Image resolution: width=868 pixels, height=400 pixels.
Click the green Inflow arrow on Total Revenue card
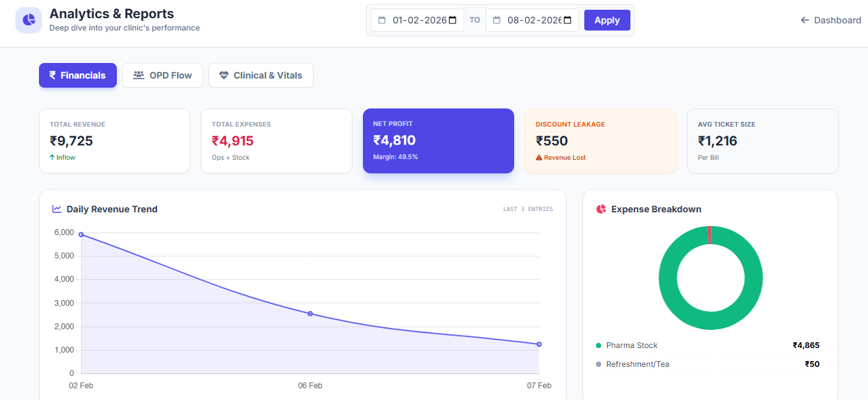[51, 157]
